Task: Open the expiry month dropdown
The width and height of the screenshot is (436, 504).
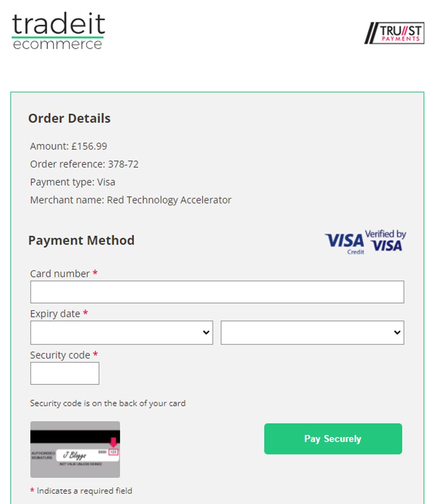Action: (x=122, y=332)
